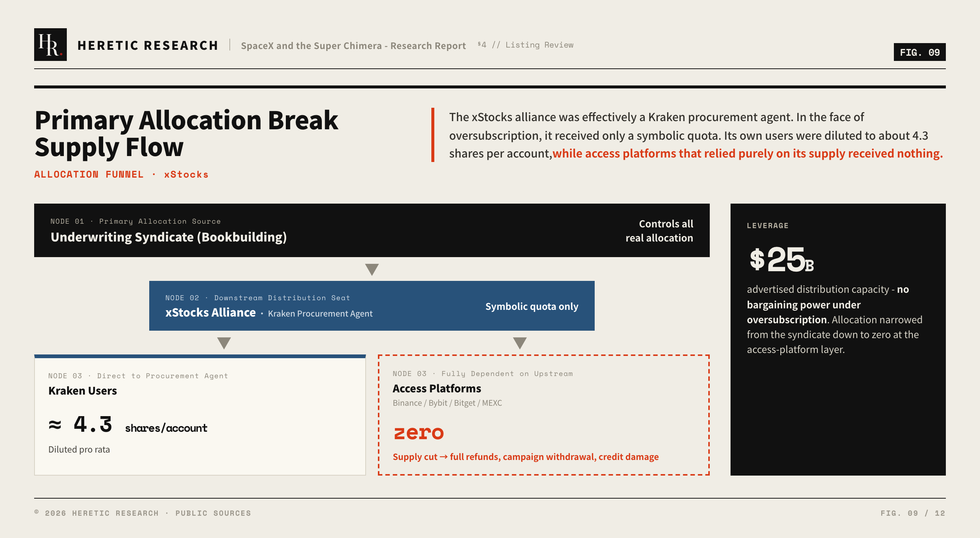The image size is (980, 538).
Task: Select "Underwriting Syndicate (Bookbuilding)" heading
Action: (169, 237)
